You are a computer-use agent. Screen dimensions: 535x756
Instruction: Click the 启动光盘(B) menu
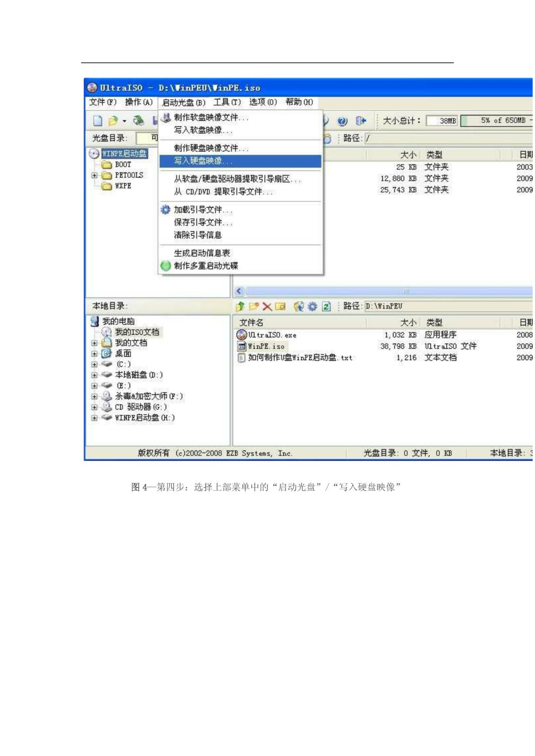pyautogui.click(x=184, y=103)
